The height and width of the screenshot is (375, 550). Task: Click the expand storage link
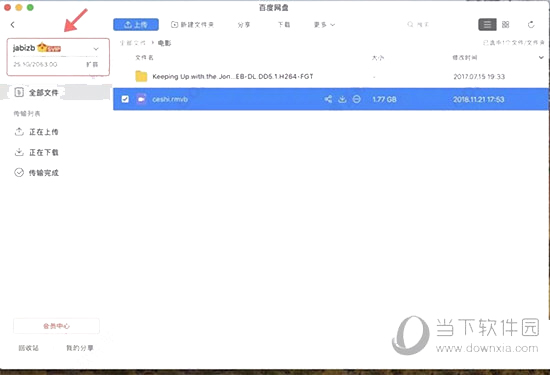pyautogui.click(x=92, y=65)
